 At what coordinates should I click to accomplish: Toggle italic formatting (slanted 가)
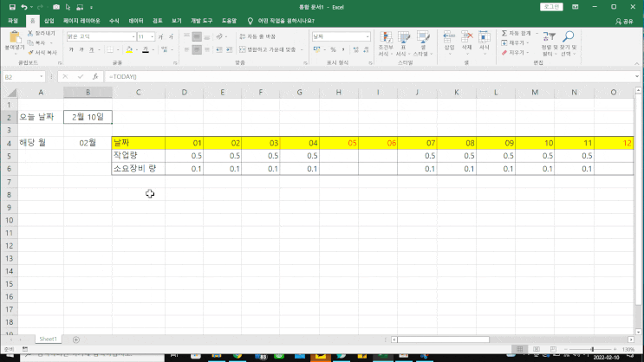click(81, 49)
